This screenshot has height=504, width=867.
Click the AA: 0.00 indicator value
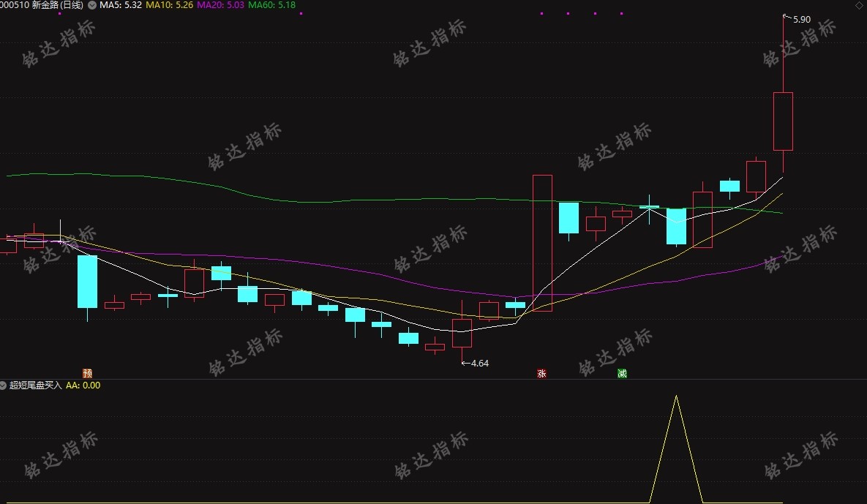[x=83, y=385]
